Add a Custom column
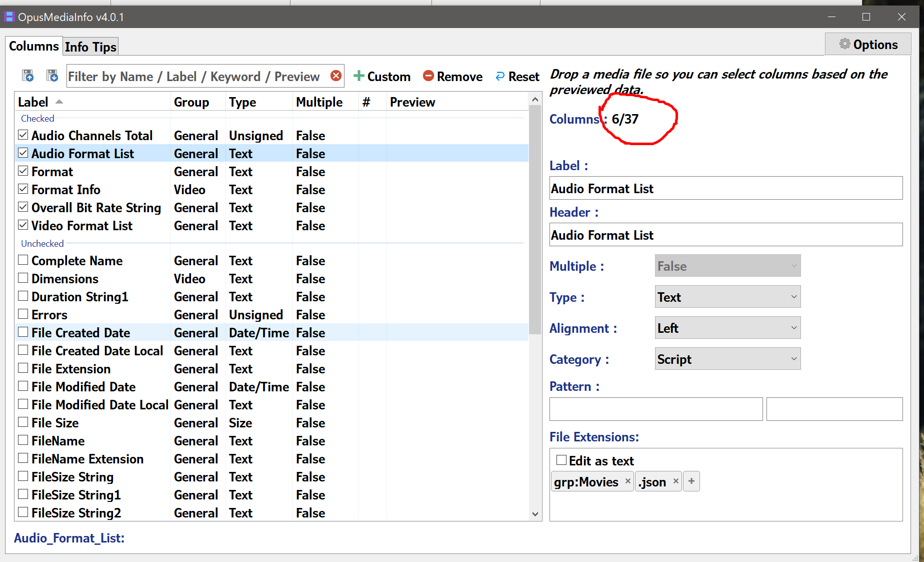 pyautogui.click(x=382, y=77)
